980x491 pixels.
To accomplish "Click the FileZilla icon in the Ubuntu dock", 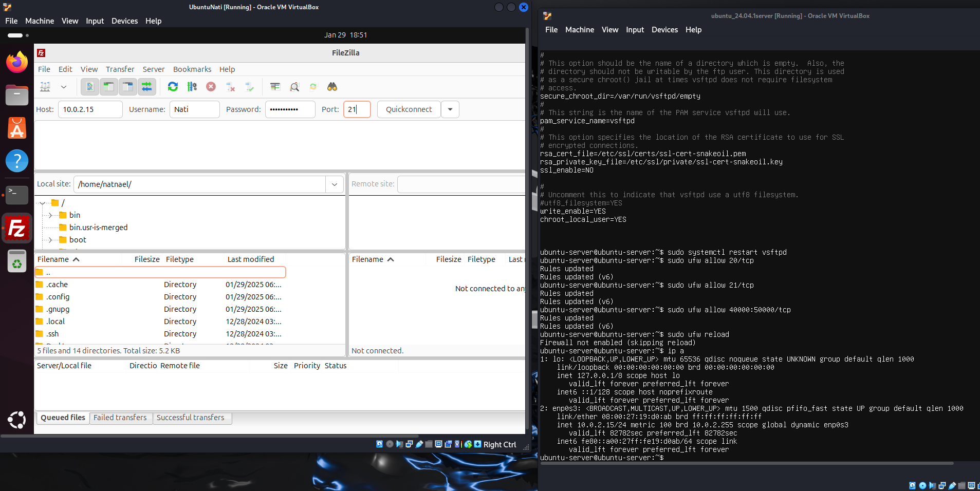I will tap(17, 228).
